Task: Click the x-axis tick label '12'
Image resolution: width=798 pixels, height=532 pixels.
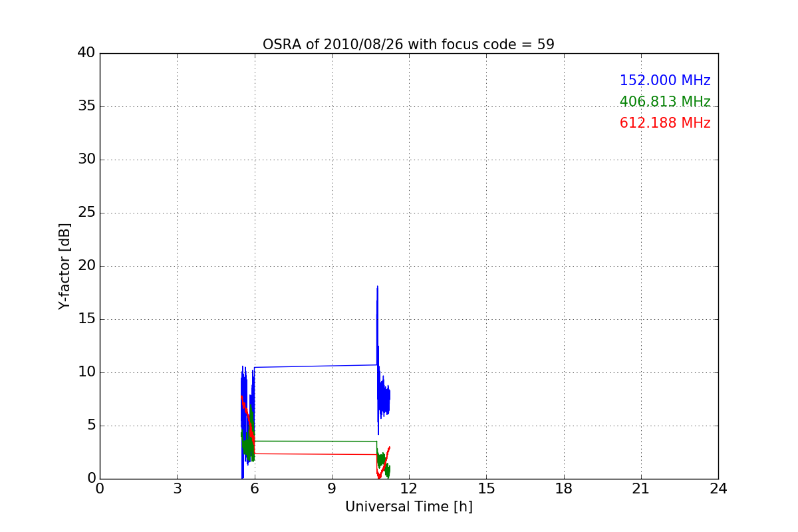Action: (x=409, y=489)
